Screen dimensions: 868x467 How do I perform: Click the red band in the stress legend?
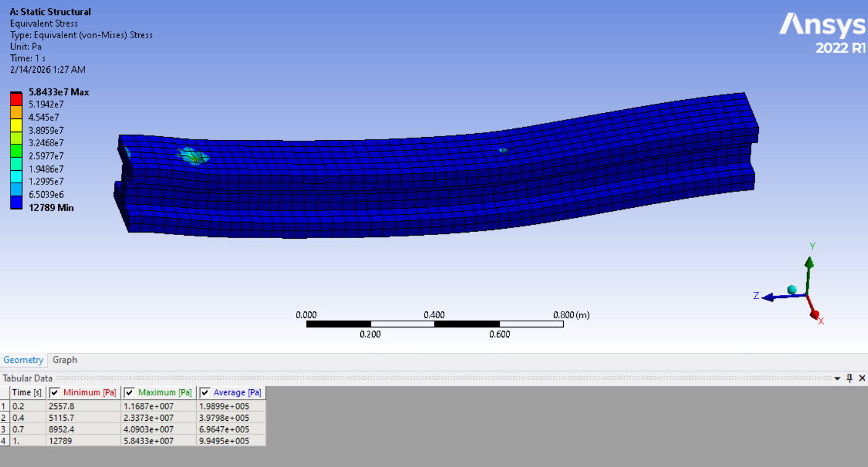tap(16, 97)
